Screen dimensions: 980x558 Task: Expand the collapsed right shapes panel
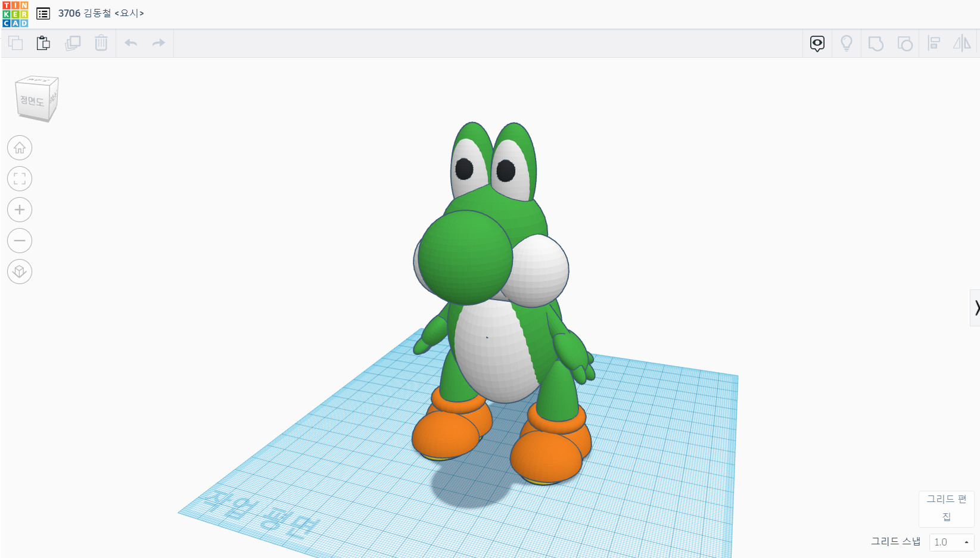(975, 307)
